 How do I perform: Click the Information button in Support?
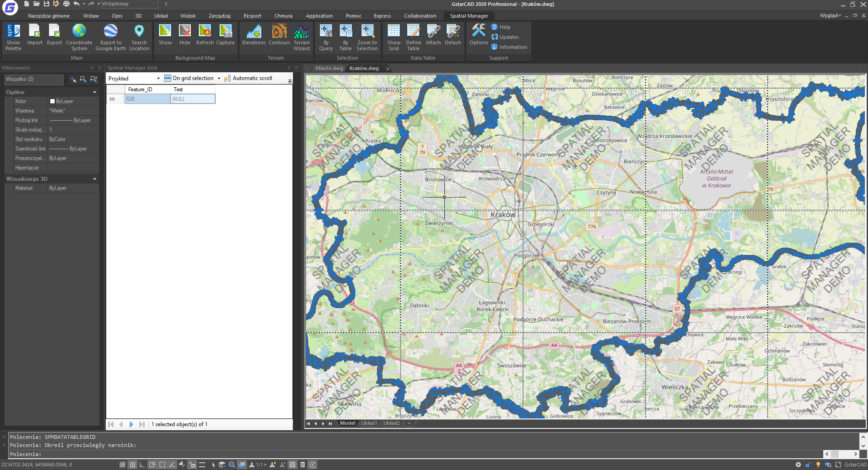pyautogui.click(x=509, y=47)
